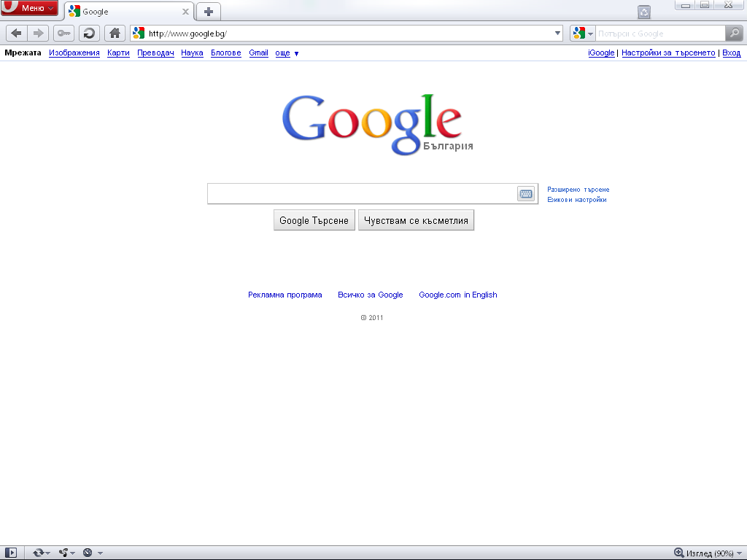Click the Opera Unite icon in the status bar
Screen dimensions: 747x560
click(63, 553)
